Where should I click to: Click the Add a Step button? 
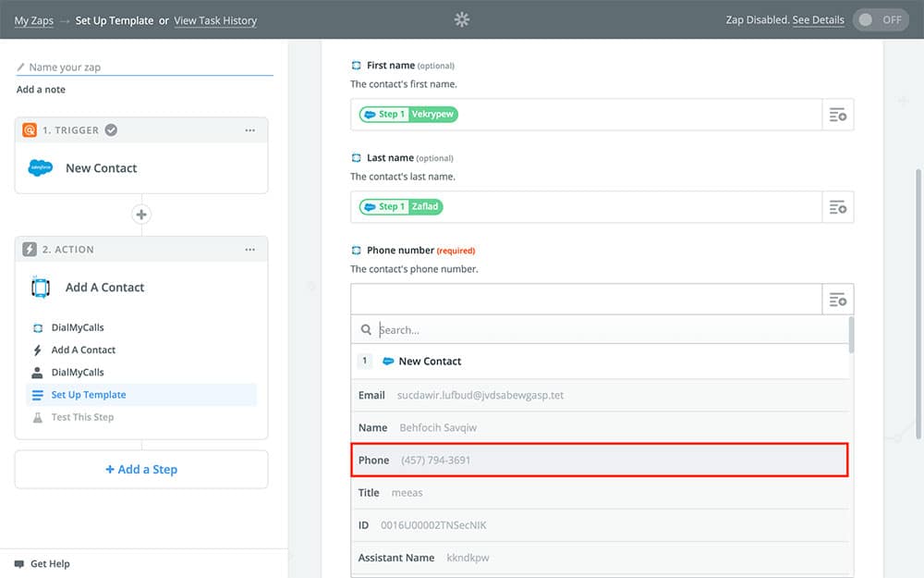pos(141,470)
